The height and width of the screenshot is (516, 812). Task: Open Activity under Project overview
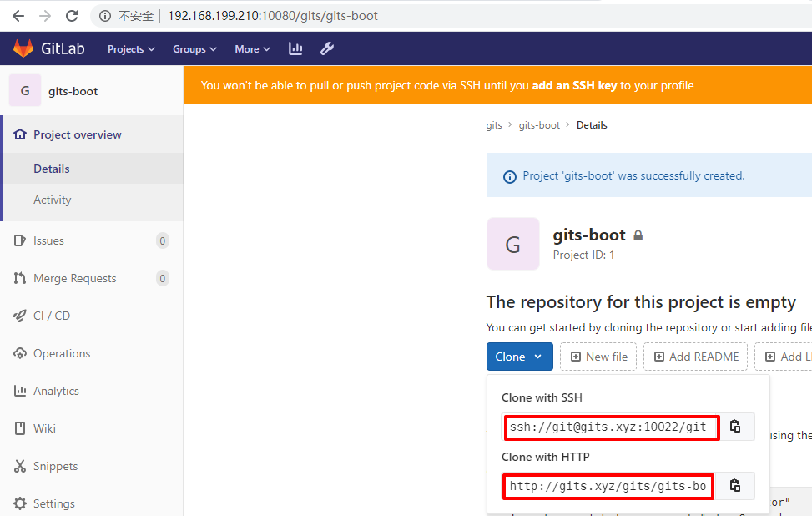click(x=53, y=200)
